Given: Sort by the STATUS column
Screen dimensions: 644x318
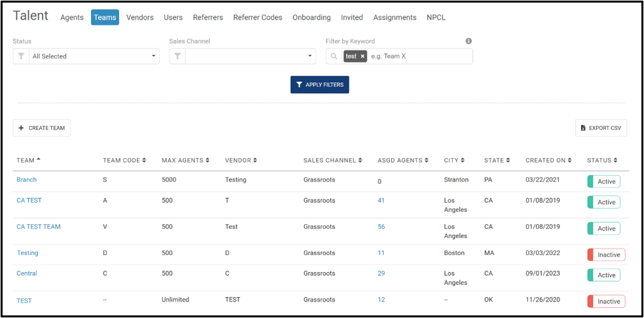Looking at the screenshot, I should pyautogui.click(x=603, y=160).
